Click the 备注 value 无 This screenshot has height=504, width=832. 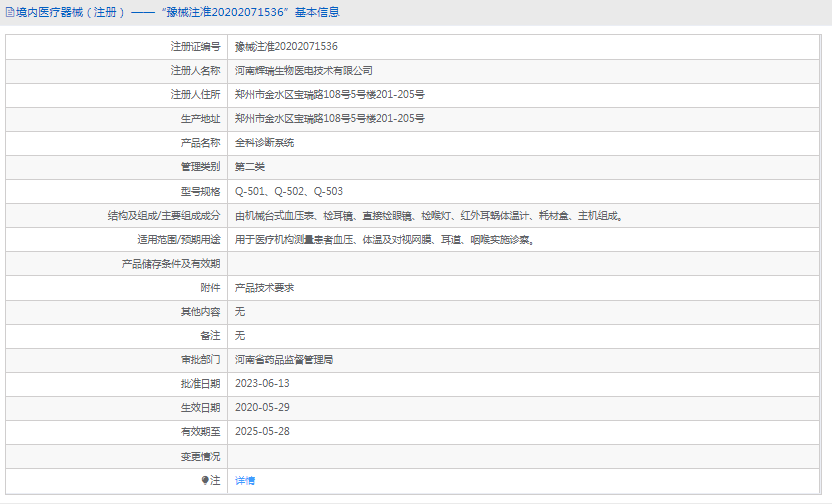click(x=240, y=335)
